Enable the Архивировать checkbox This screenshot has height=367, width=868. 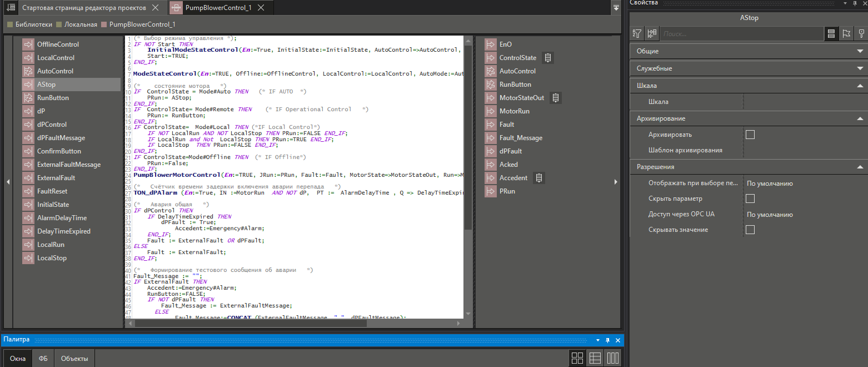click(x=750, y=134)
